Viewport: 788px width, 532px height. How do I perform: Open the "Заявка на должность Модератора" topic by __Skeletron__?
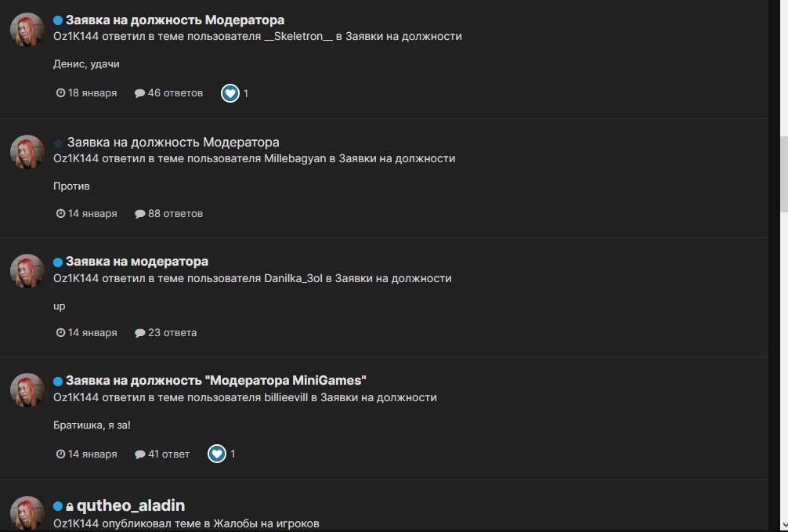[x=175, y=20]
